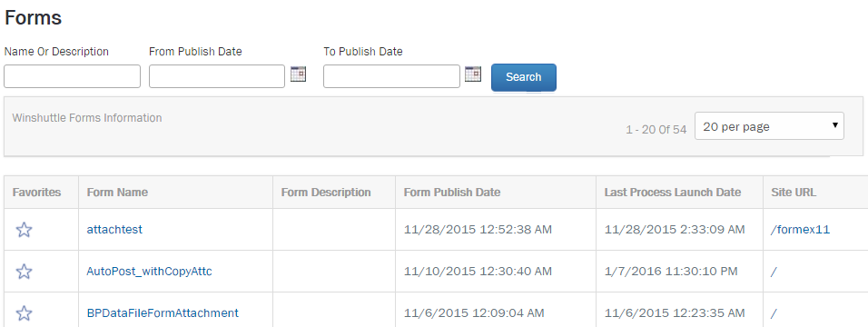Select the From Publish Date text box
Image resolution: width=868 pixels, height=327 pixels.
pos(217,76)
